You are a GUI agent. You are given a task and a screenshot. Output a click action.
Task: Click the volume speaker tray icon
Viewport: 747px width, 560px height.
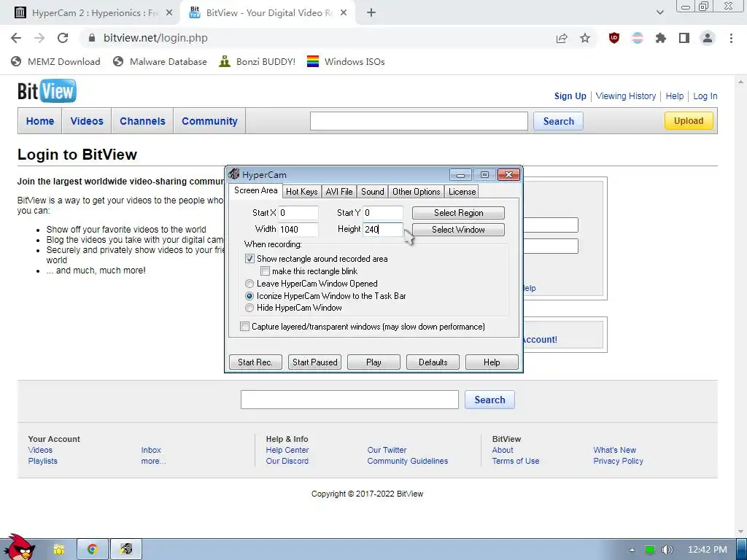tap(667, 550)
